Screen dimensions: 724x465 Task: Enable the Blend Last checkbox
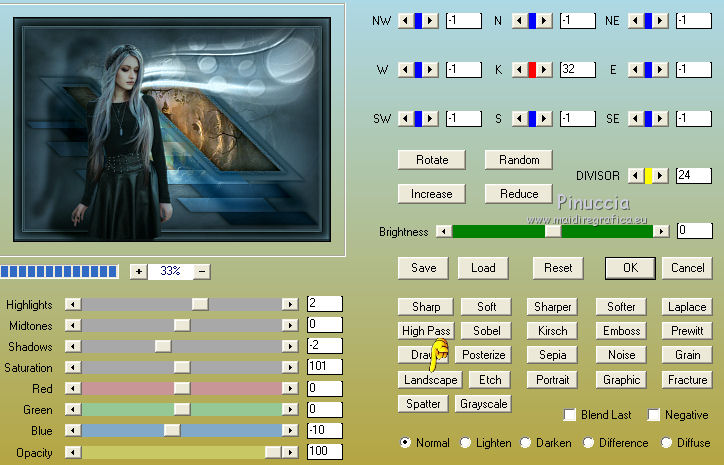(x=570, y=415)
